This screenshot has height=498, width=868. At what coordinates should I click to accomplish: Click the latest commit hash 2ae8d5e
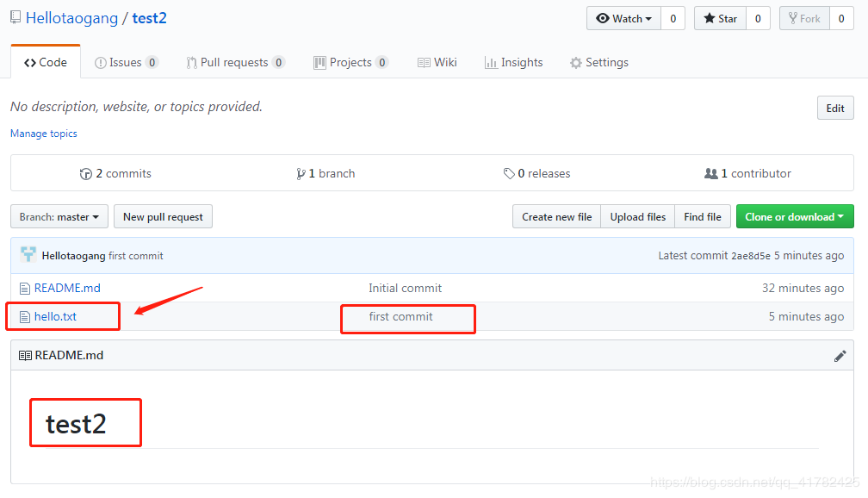coord(750,256)
